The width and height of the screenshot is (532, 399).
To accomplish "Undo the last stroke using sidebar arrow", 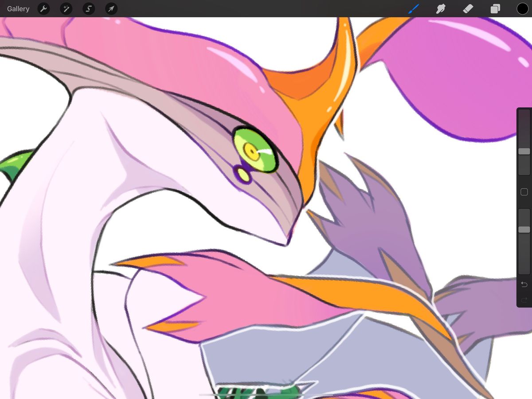I will (524, 284).
